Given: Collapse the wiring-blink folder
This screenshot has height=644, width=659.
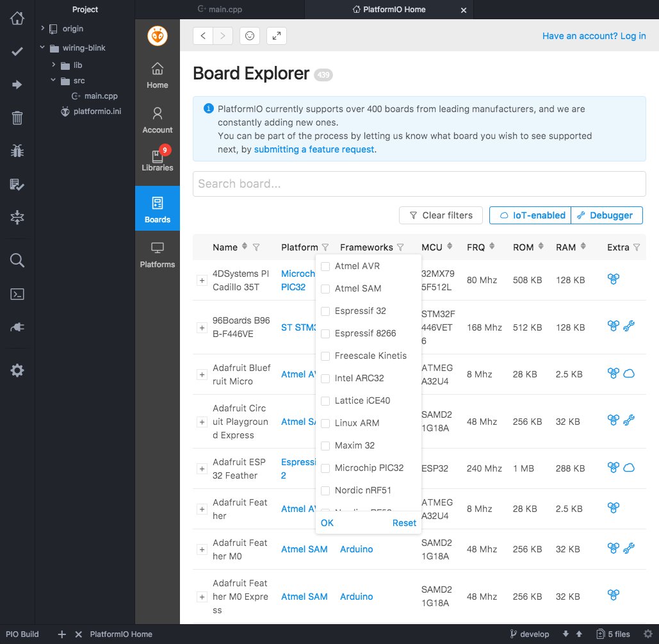Looking at the screenshot, I should tap(42, 47).
